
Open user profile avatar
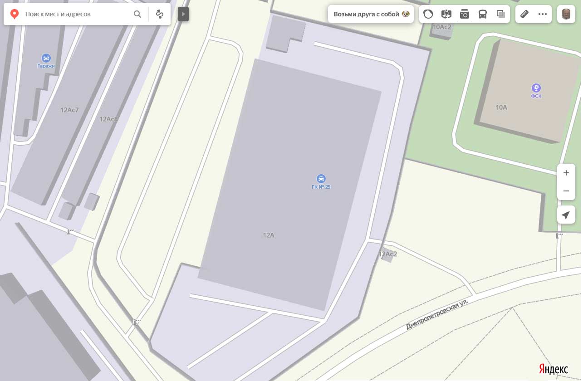[566, 14]
